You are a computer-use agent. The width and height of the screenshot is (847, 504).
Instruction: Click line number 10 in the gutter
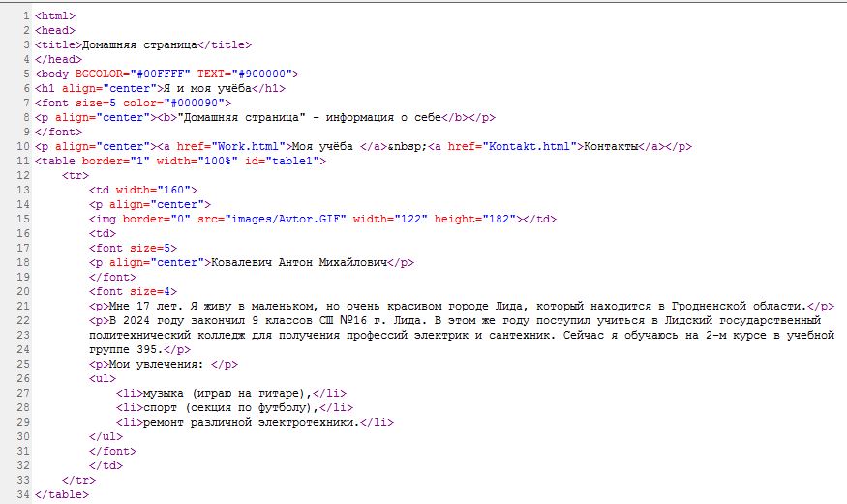[23, 146]
